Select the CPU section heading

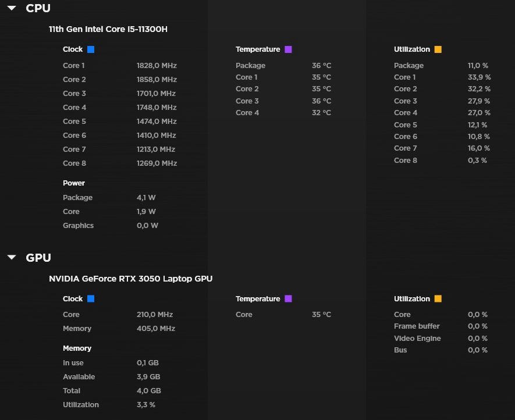click(x=38, y=8)
